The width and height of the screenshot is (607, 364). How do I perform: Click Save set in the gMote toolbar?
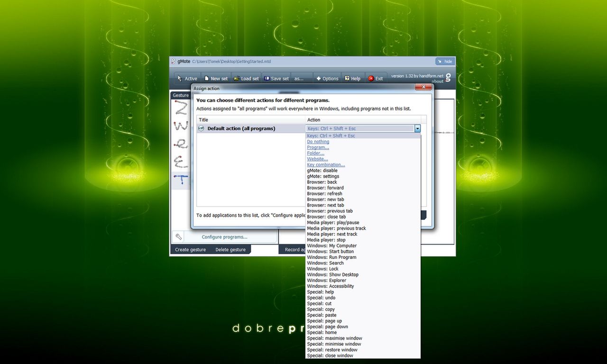coord(276,79)
